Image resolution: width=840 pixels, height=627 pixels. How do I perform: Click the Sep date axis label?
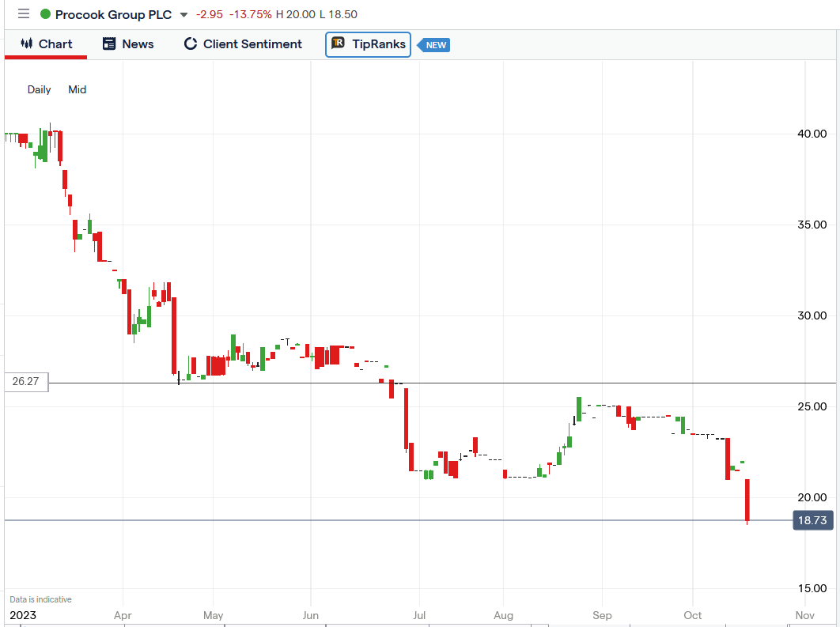coord(602,615)
